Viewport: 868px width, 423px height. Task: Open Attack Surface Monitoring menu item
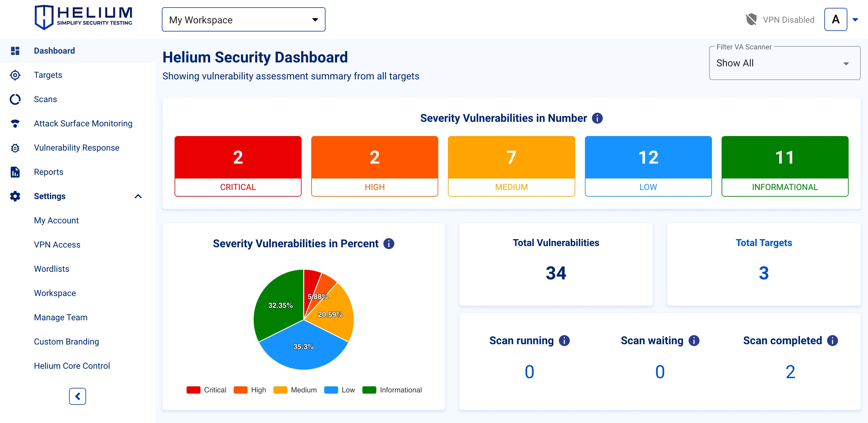(83, 124)
